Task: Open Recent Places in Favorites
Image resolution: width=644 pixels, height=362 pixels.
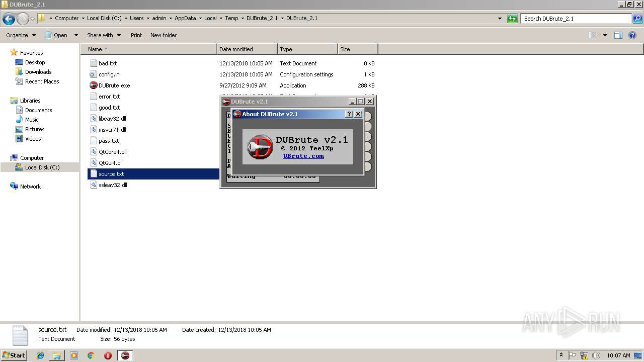Action: [x=42, y=81]
